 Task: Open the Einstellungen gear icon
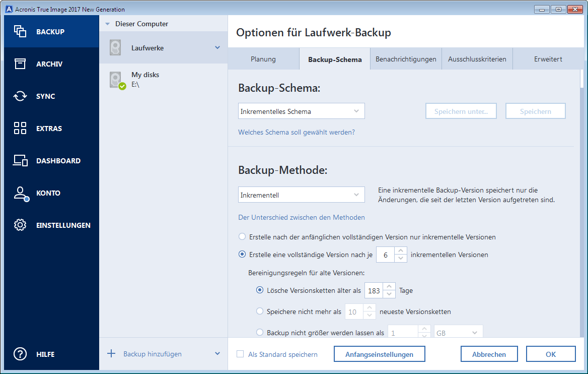pos(20,225)
